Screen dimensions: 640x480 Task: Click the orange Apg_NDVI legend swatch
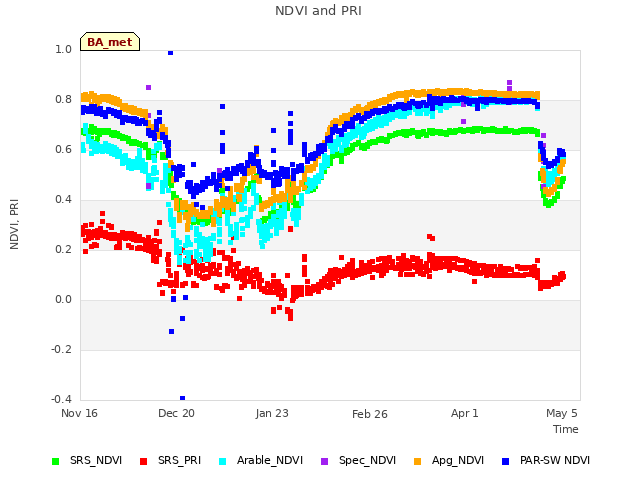coord(417,461)
